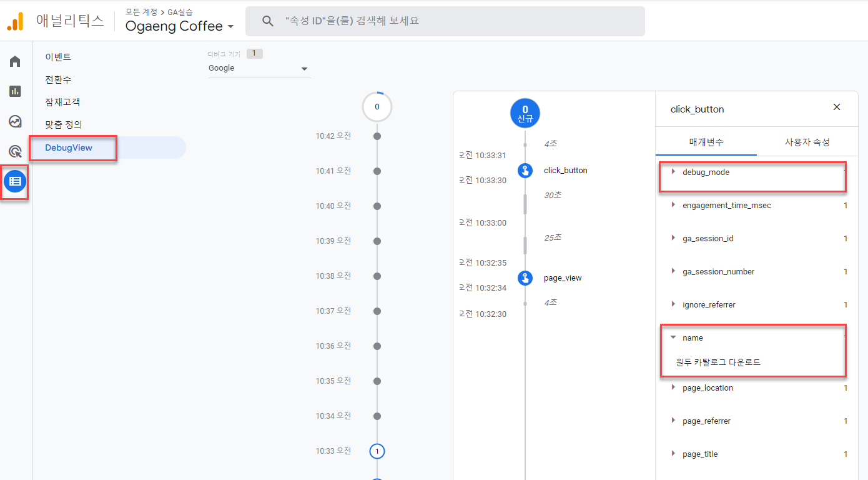Close the click_button details panel

click(837, 107)
